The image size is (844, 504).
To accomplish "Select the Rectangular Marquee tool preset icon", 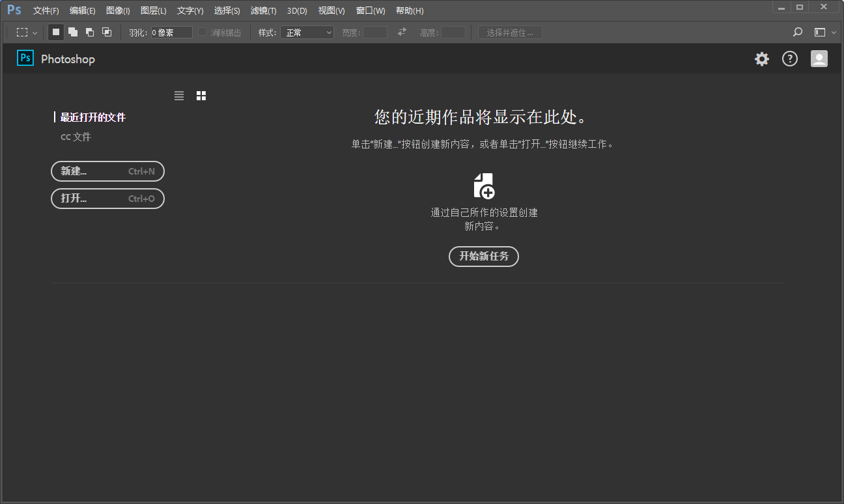I will pyautogui.click(x=22, y=32).
